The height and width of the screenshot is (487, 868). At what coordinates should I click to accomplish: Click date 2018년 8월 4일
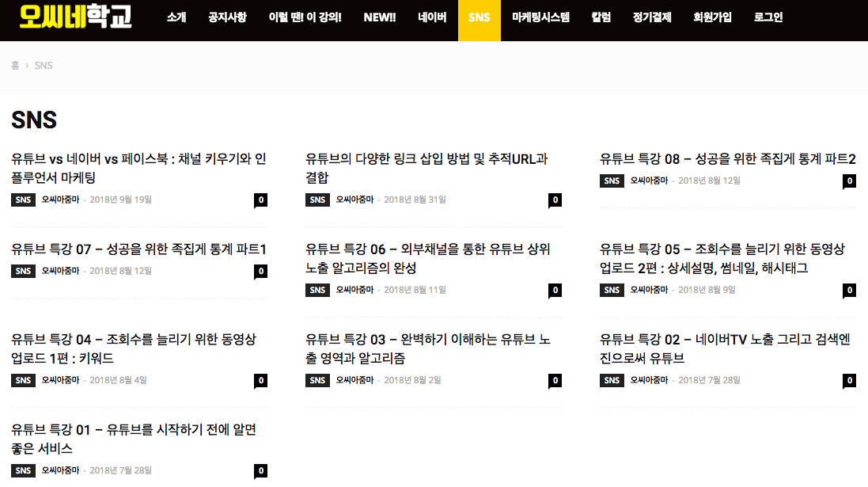click(118, 380)
